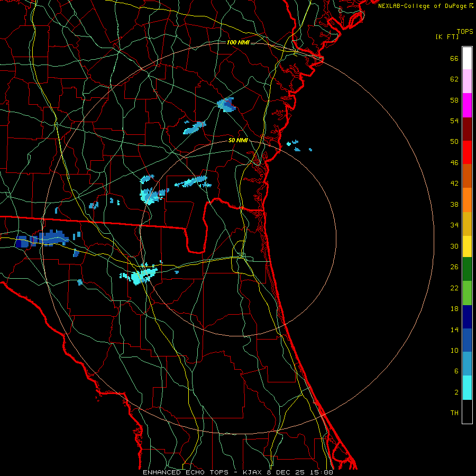Click the legend value '50'
The width and height of the screenshot is (476, 476).
coord(454,142)
